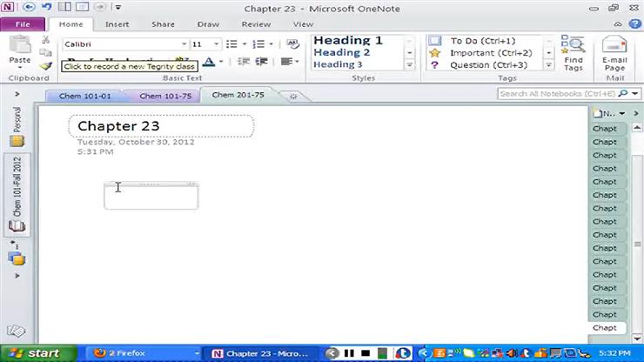
Task: Expand the Styles gallery More arrow
Action: (410, 65)
